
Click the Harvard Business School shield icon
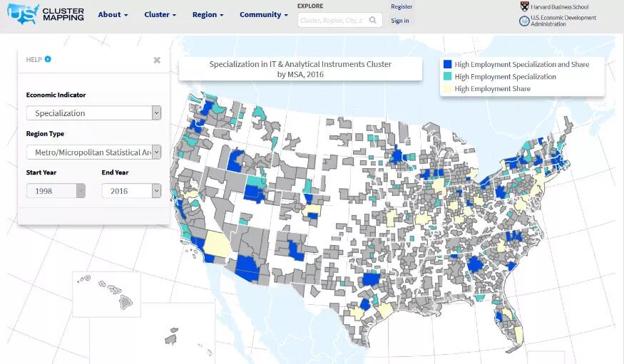pos(524,6)
